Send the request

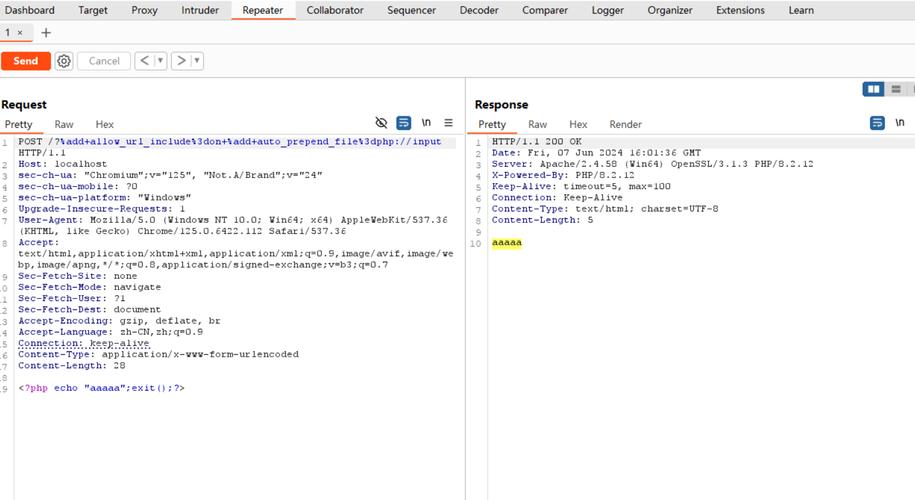pos(26,61)
